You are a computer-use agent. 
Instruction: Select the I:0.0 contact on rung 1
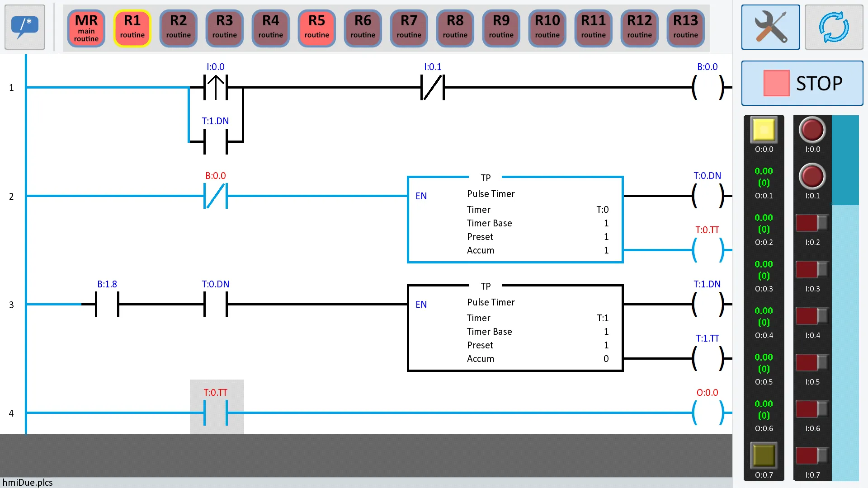tap(216, 88)
